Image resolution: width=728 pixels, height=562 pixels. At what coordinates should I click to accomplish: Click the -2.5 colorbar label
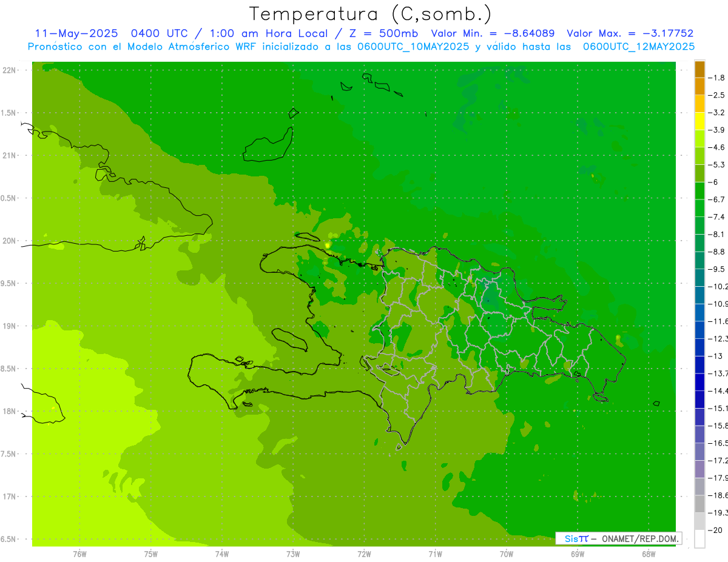pos(716,95)
